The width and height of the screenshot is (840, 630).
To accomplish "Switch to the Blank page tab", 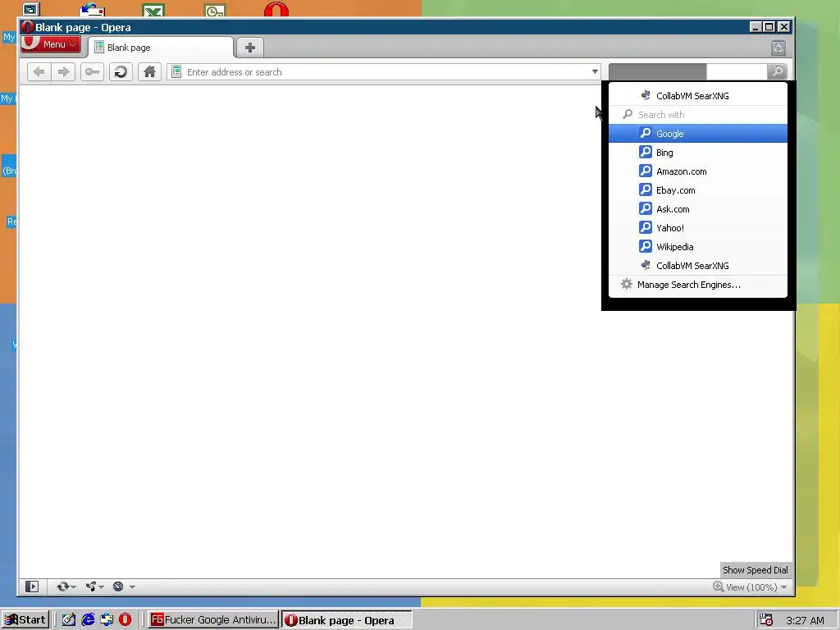I will pyautogui.click(x=161, y=48).
